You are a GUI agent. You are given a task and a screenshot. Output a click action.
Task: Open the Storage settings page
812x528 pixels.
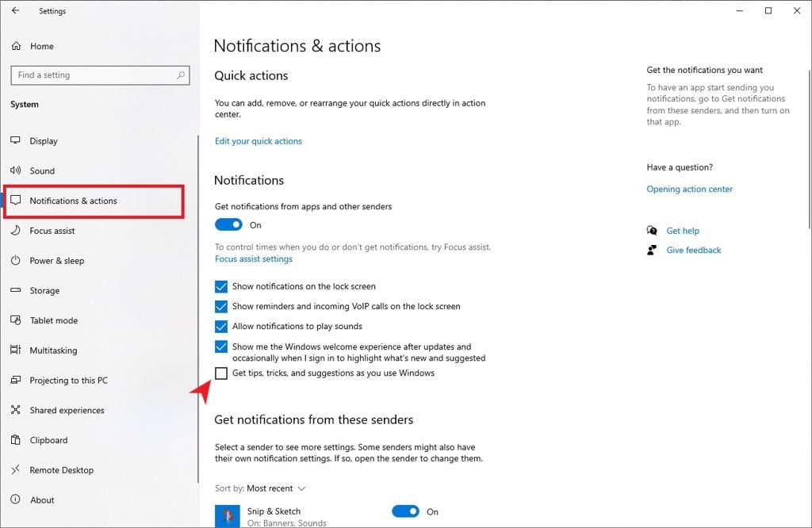(x=44, y=291)
